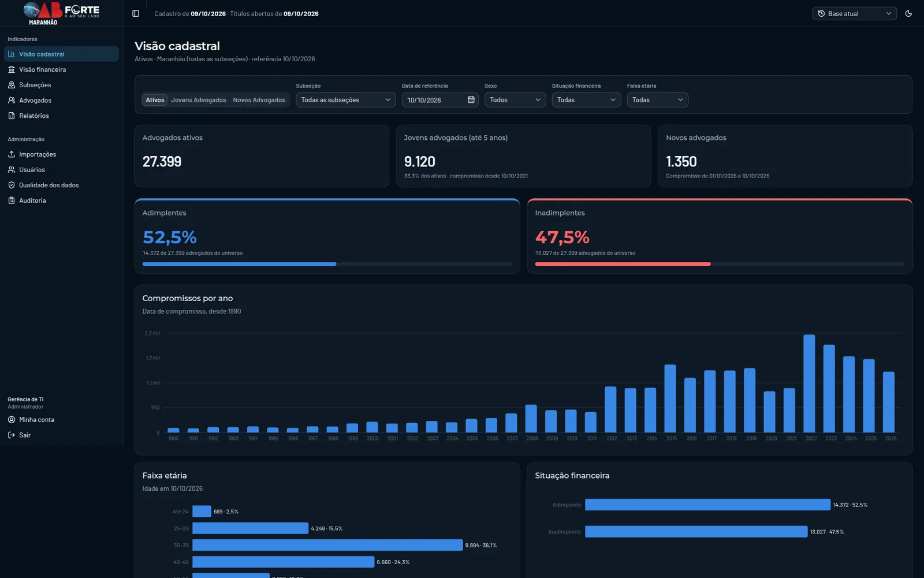This screenshot has width=924, height=578.
Task: Click Sair to log out
Action: [x=61, y=435]
